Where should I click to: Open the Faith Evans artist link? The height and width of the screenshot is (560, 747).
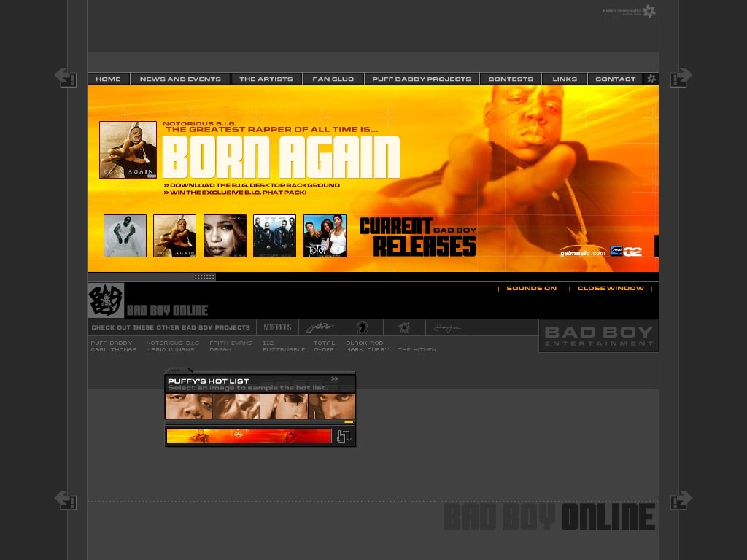click(231, 343)
